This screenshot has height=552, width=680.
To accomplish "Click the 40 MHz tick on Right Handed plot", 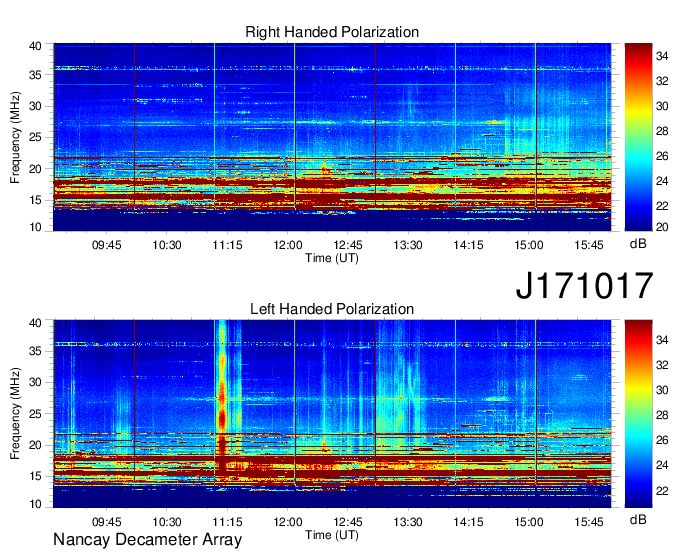I will click(x=35, y=46).
